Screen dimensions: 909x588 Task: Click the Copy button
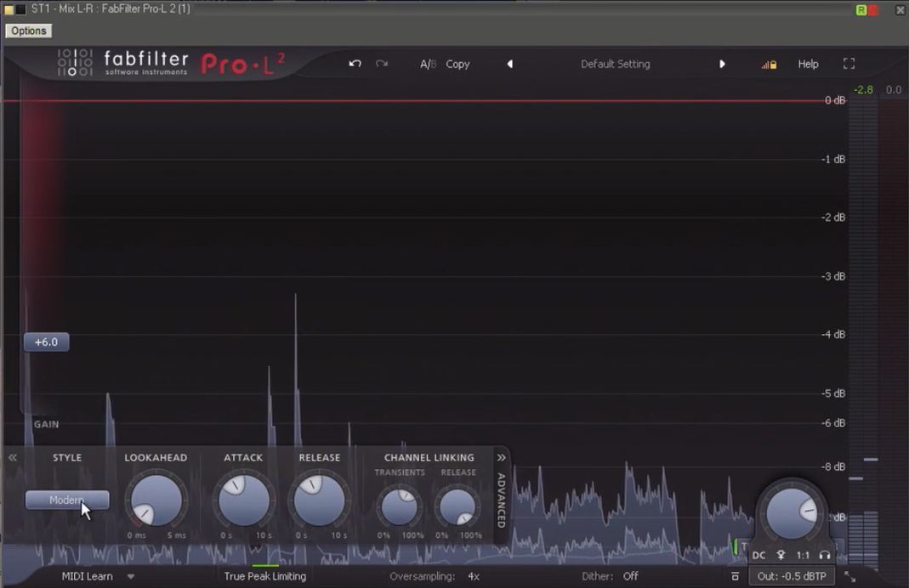(457, 64)
